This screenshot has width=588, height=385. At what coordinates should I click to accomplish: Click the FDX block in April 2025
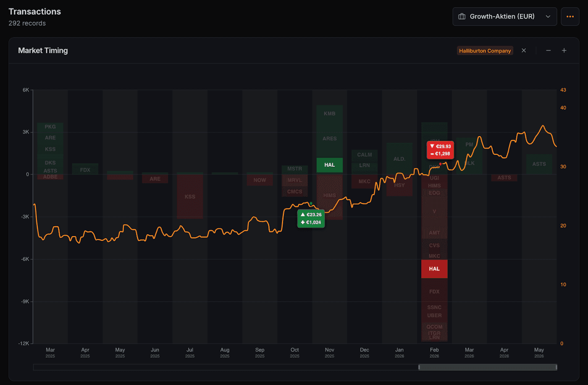click(85, 170)
